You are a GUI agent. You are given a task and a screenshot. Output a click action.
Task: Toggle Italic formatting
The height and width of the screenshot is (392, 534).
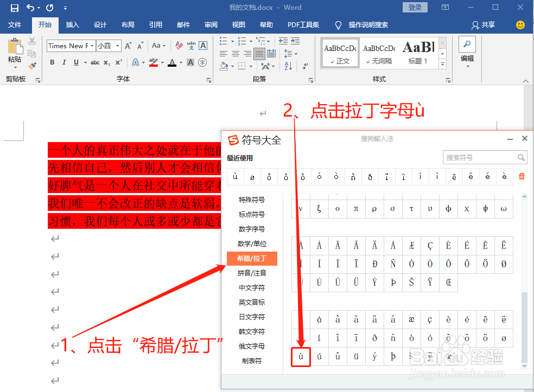[64, 62]
